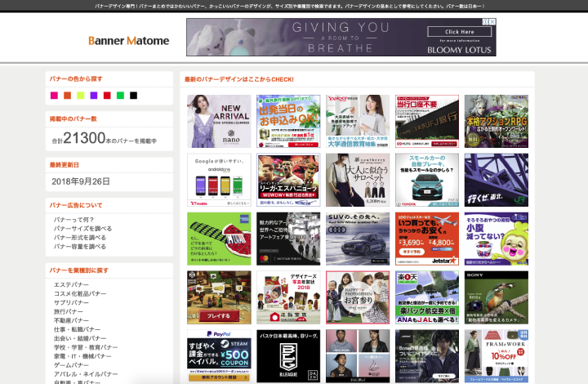Screen dimensions: 588x384
Task: Close the top ad with X icon
Action: click(x=492, y=22)
